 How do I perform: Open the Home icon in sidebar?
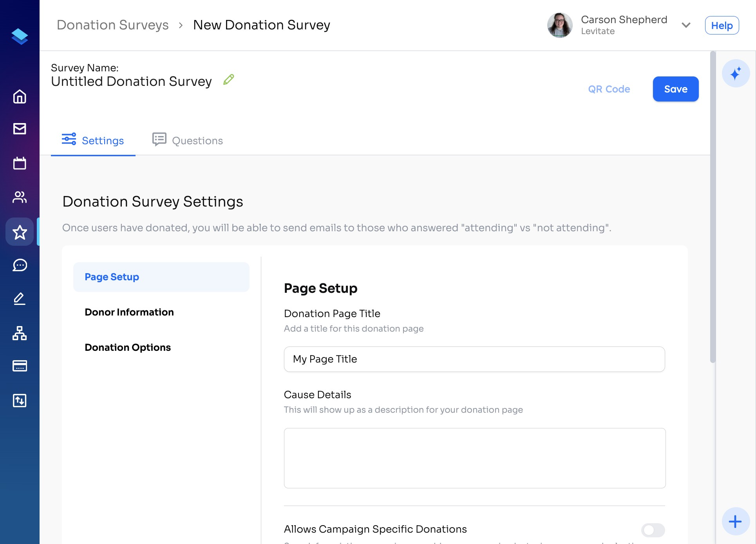pyautogui.click(x=20, y=96)
